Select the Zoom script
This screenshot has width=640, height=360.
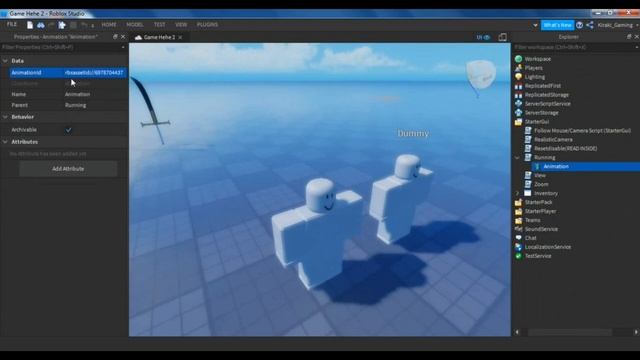click(x=542, y=184)
